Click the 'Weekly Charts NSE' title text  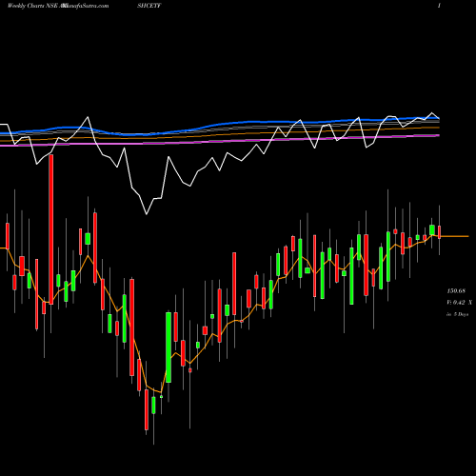click(31, 6)
